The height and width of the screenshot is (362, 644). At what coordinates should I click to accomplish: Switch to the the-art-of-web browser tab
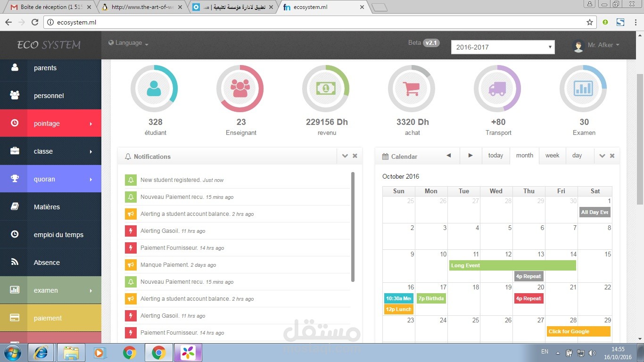coord(142,7)
